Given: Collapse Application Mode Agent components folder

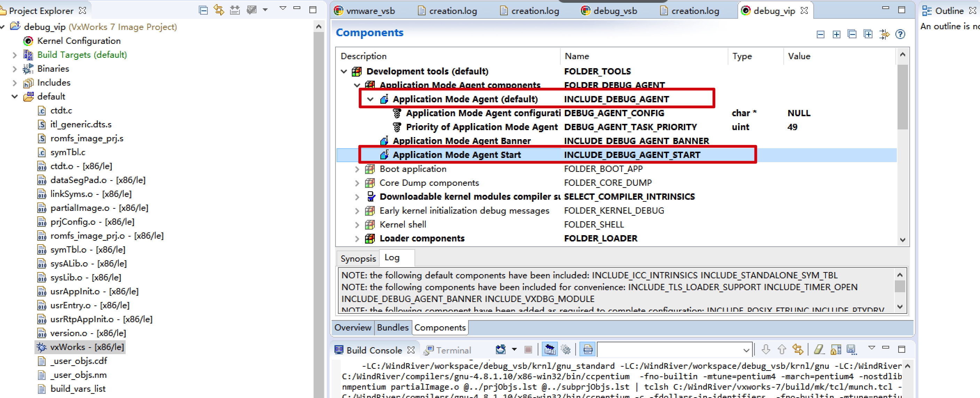Looking at the screenshot, I should [x=357, y=85].
